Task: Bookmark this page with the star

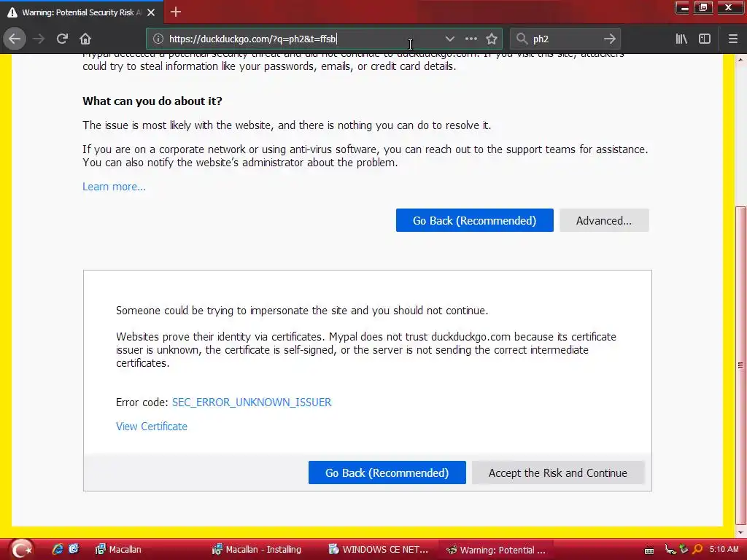Action: point(492,39)
